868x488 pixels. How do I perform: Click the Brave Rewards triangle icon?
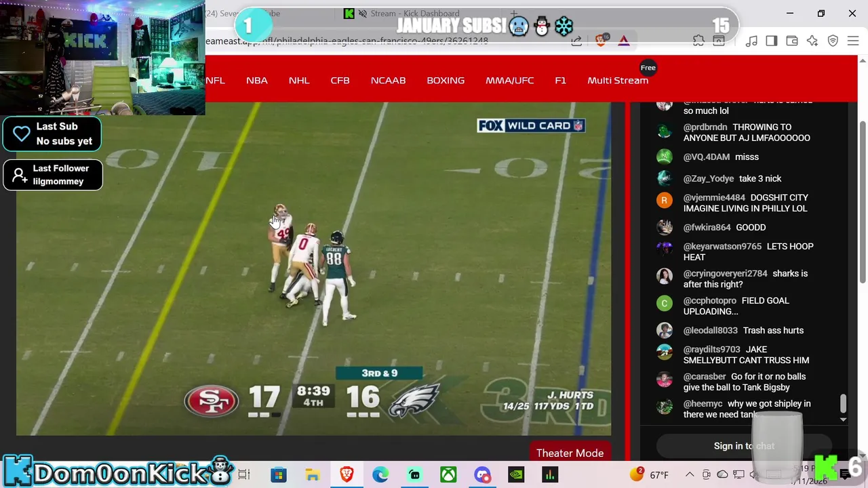coord(624,41)
